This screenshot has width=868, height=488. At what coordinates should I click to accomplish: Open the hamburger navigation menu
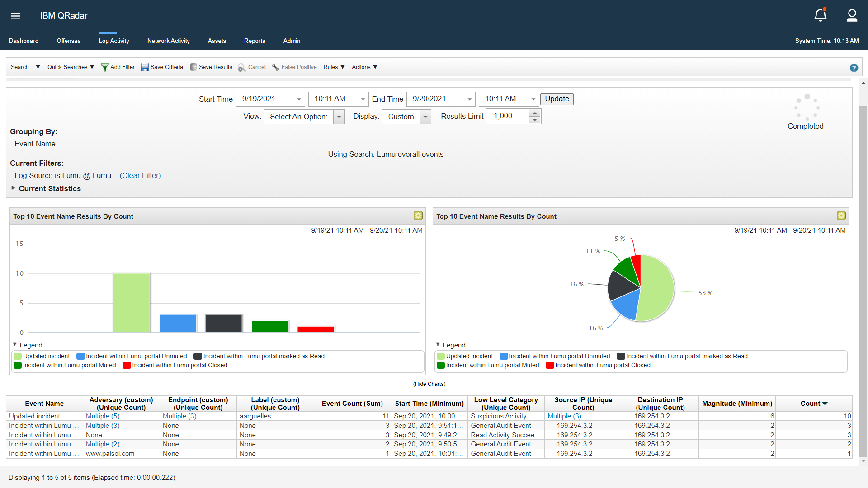click(x=16, y=16)
